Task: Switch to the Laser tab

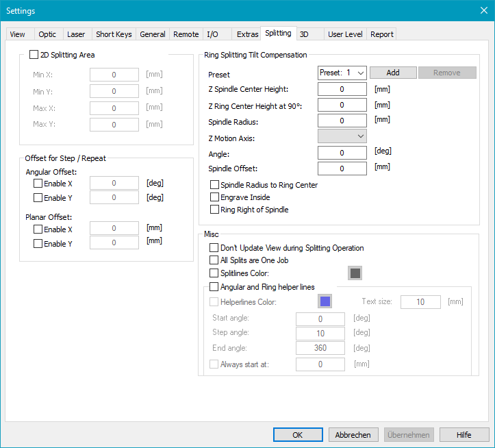Action: pyautogui.click(x=76, y=34)
